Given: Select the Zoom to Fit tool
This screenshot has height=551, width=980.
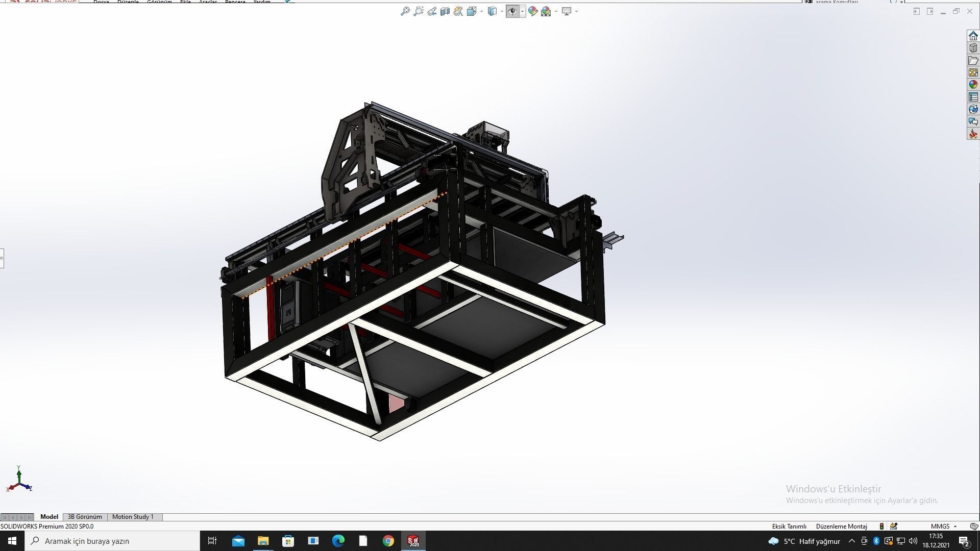Looking at the screenshot, I should pos(406,11).
